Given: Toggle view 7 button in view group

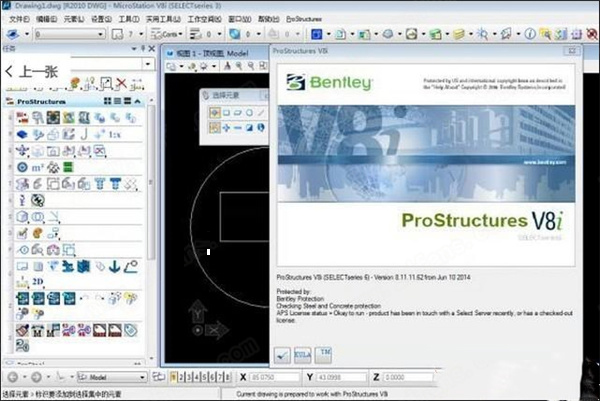Looking at the screenshot, I should click(220, 377).
